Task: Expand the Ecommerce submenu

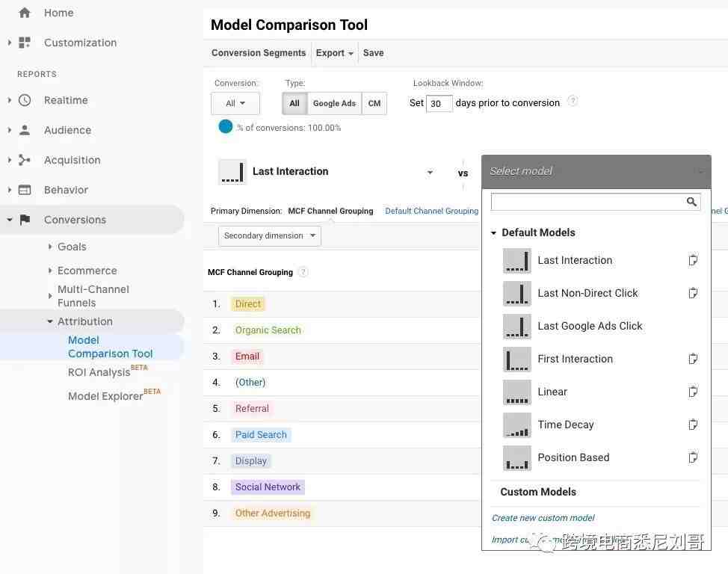Action: pyautogui.click(x=50, y=271)
